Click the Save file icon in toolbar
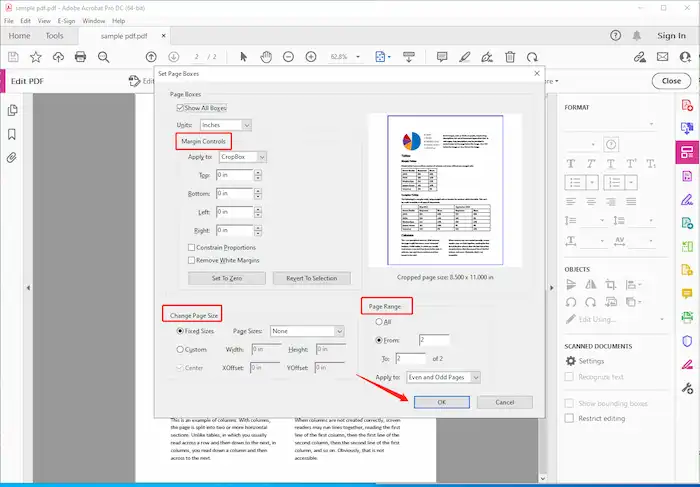 (x=13, y=57)
